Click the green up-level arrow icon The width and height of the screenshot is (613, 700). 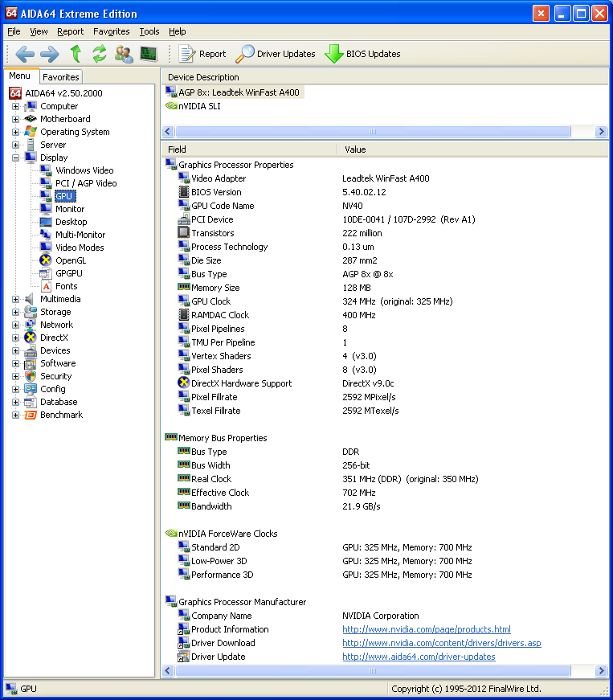[x=76, y=54]
